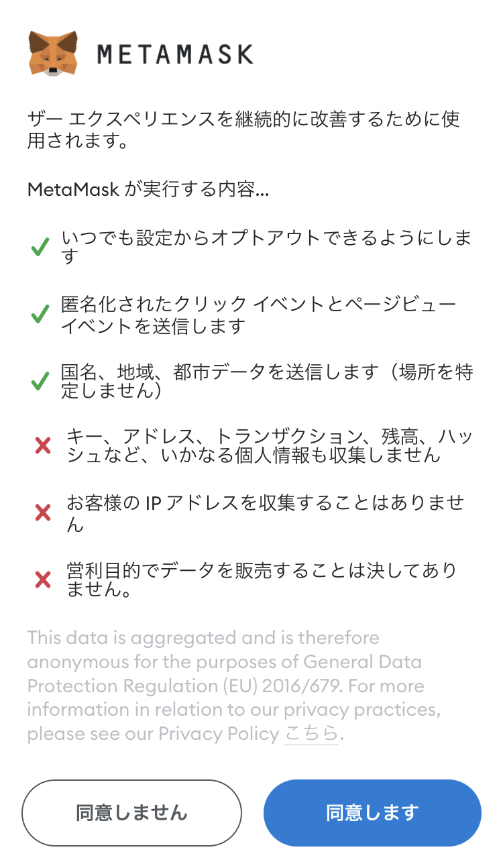503x868 pixels.
Task: Open the Privacy Policy こちら link
Action: point(311,734)
